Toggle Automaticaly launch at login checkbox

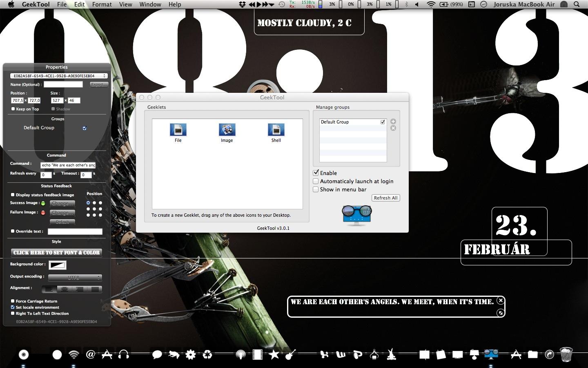click(316, 181)
